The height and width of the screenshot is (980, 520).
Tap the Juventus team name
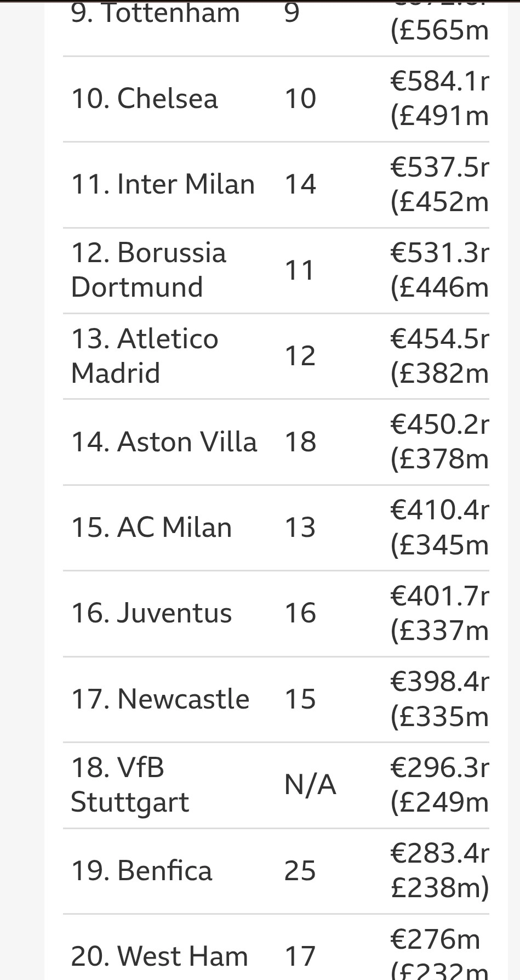tap(151, 613)
